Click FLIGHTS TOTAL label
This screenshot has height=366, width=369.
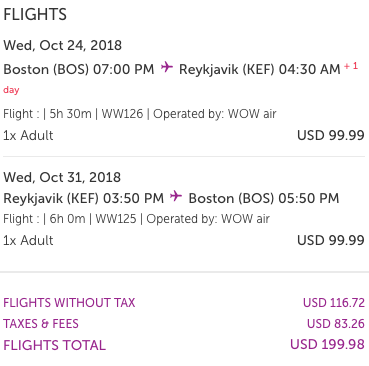(x=55, y=345)
